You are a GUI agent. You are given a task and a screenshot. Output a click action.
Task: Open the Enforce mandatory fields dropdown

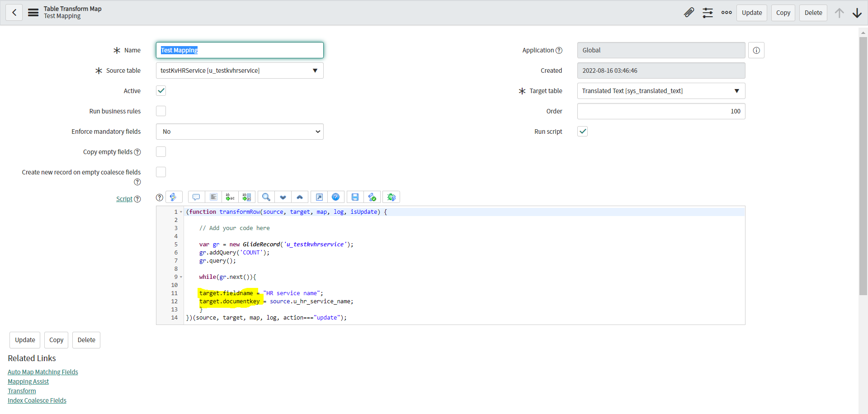[240, 132]
